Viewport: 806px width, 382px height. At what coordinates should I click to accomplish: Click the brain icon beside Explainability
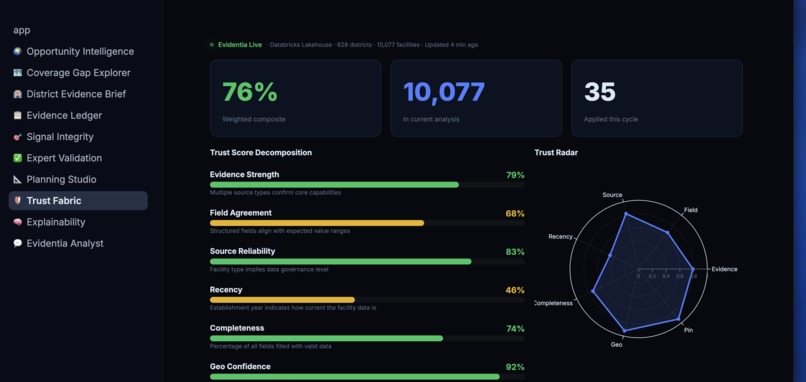tap(17, 222)
